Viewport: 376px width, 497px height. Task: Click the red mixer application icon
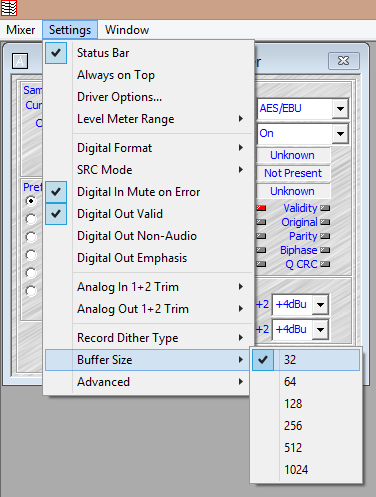9,8
